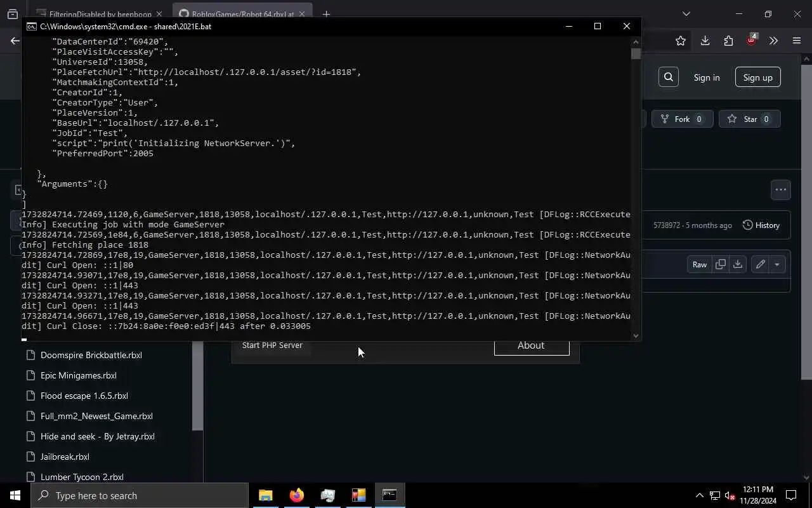The width and height of the screenshot is (812, 508).
Task: Click the Start PHP Server button
Action: pos(272,345)
